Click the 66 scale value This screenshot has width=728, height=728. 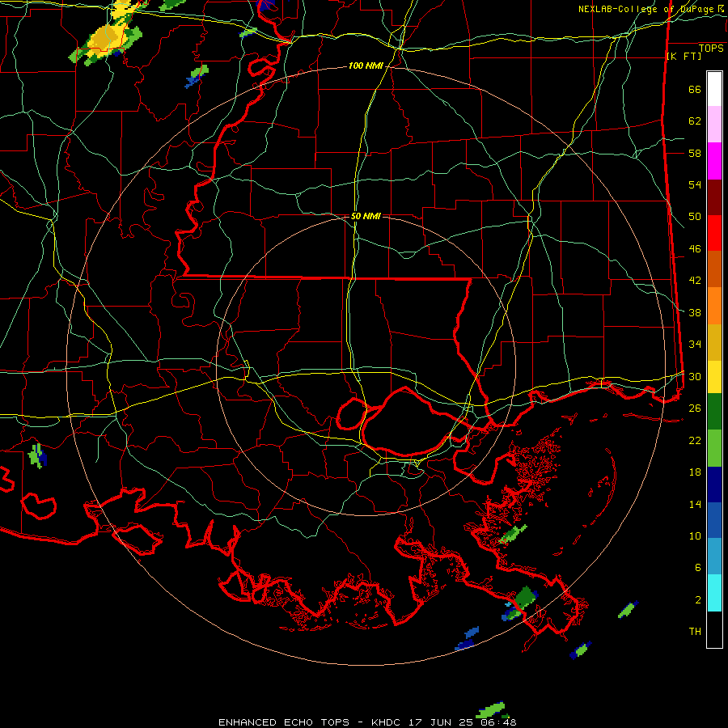coord(695,89)
